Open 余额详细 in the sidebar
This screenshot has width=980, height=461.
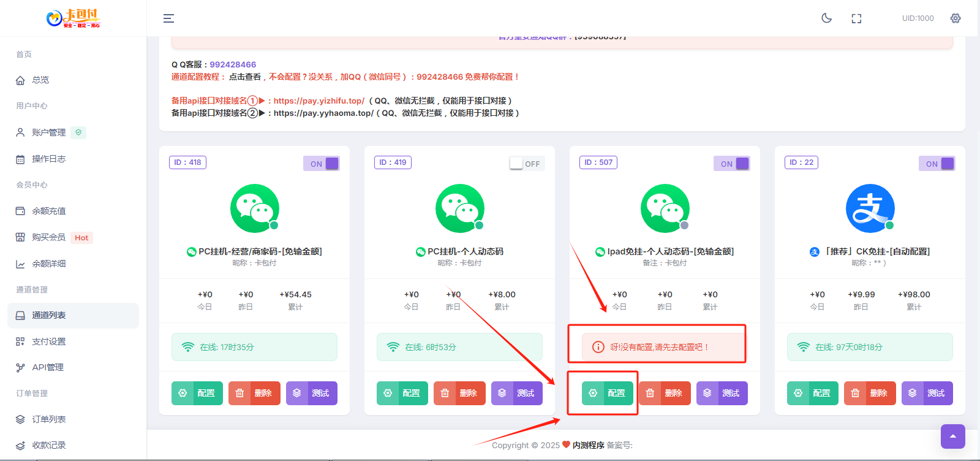(x=73, y=264)
